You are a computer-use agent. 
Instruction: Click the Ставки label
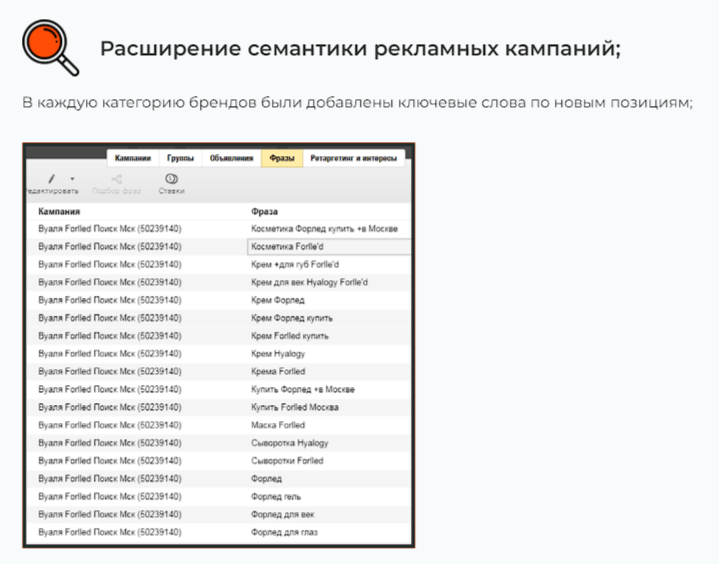(x=171, y=191)
